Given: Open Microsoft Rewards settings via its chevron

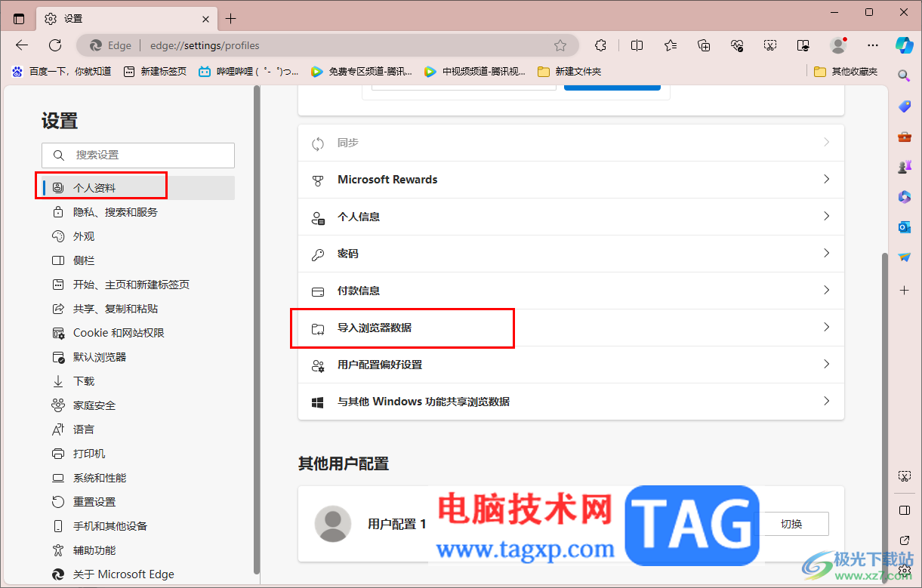Looking at the screenshot, I should coord(825,180).
